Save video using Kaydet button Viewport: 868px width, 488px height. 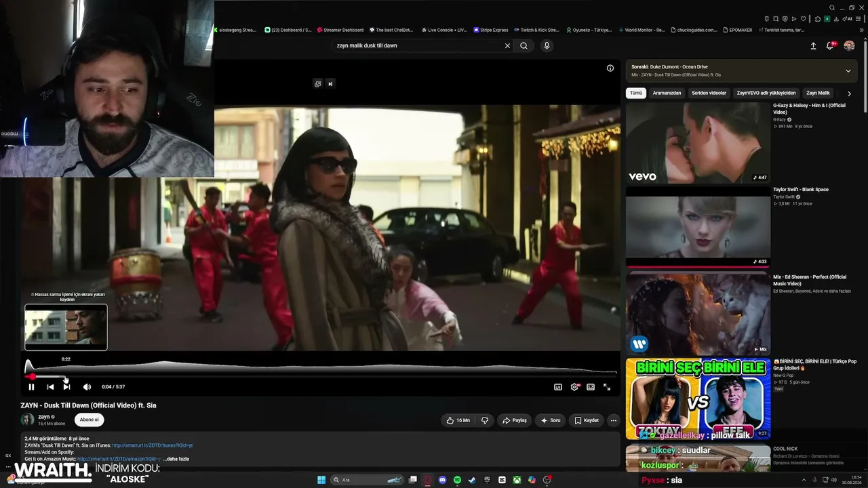point(587,420)
